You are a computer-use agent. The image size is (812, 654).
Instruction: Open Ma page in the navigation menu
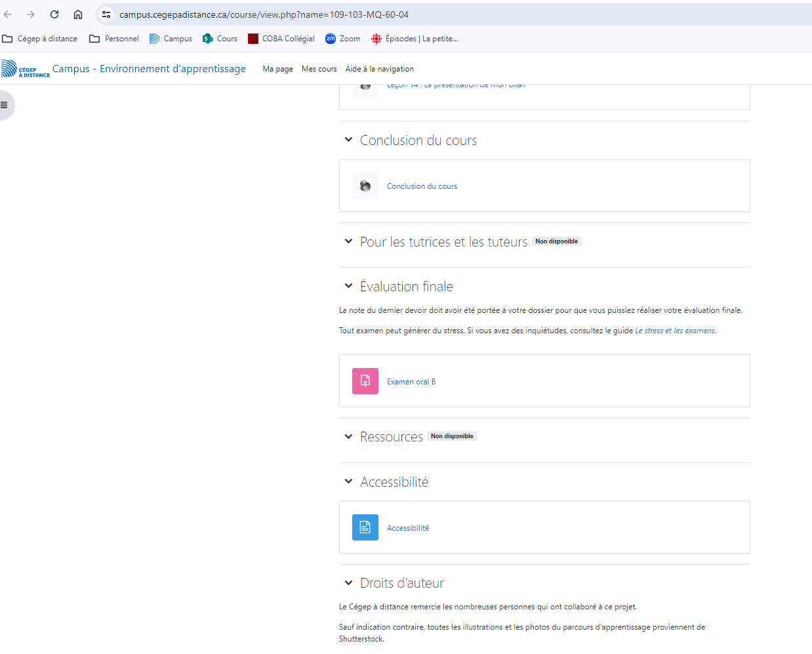277,69
